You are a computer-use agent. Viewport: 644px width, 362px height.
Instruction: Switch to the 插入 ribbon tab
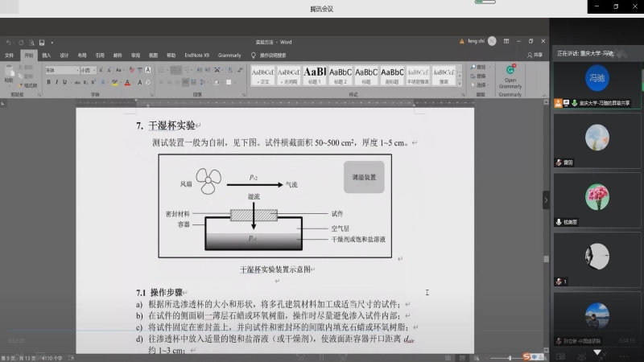pos(47,56)
